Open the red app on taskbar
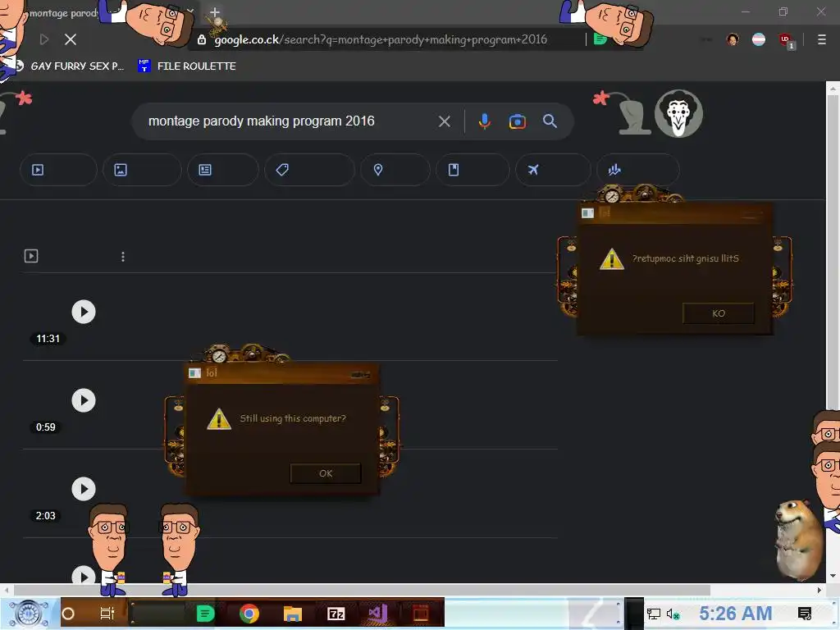 point(421,614)
